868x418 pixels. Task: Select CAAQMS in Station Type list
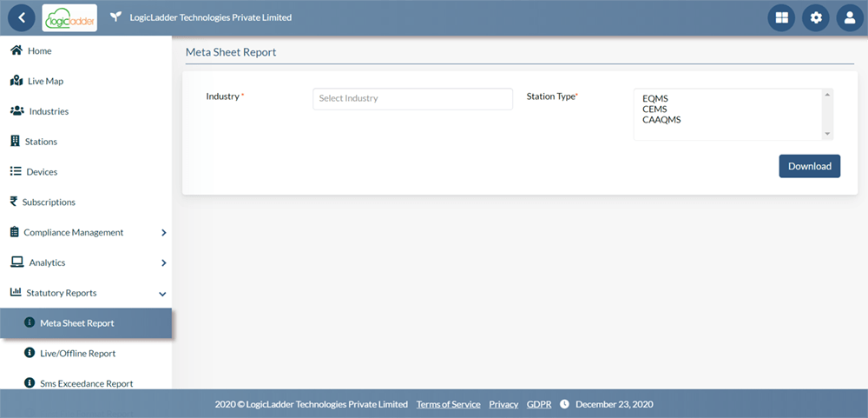pyautogui.click(x=661, y=119)
